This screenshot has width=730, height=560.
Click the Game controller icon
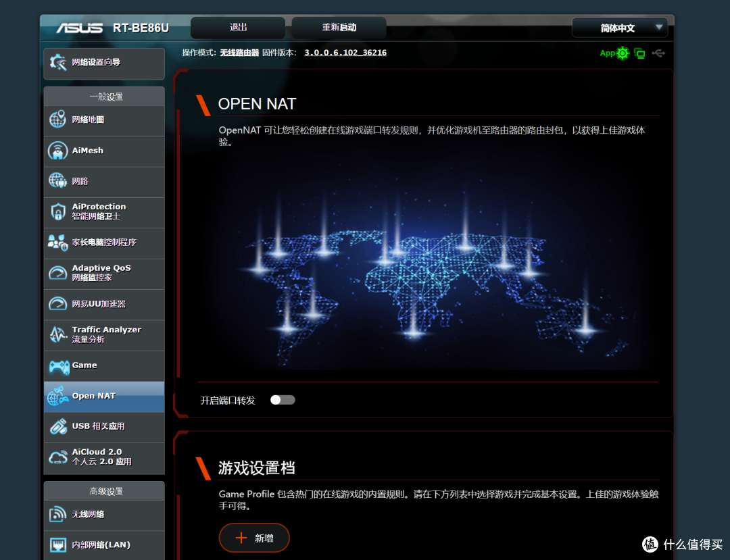(59, 367)
